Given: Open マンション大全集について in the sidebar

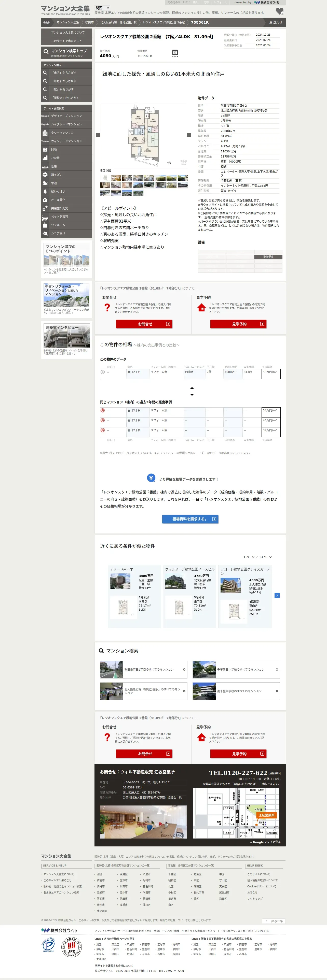Looking at the screenshot, I should pyautogui.click(x=67, y=33).
